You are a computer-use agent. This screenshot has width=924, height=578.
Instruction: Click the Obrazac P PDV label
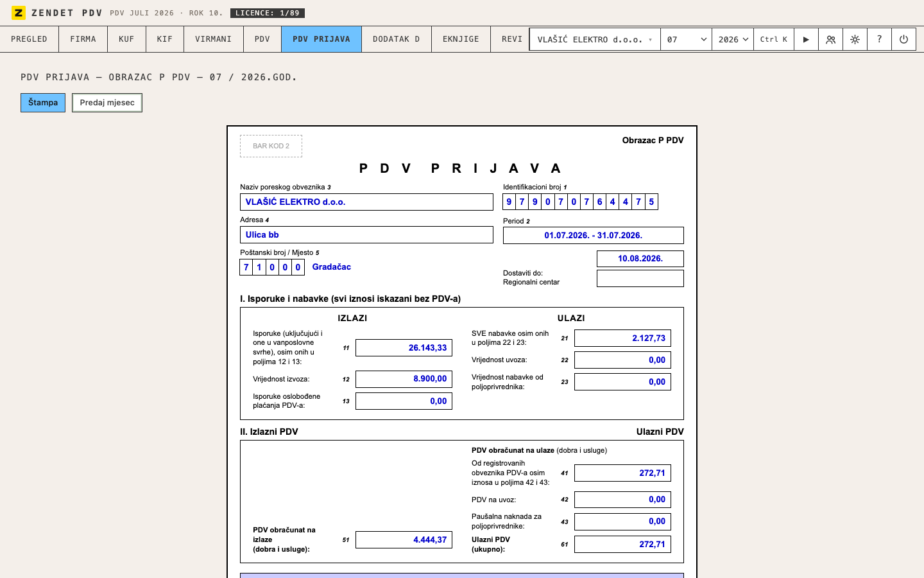pos(653,140)
